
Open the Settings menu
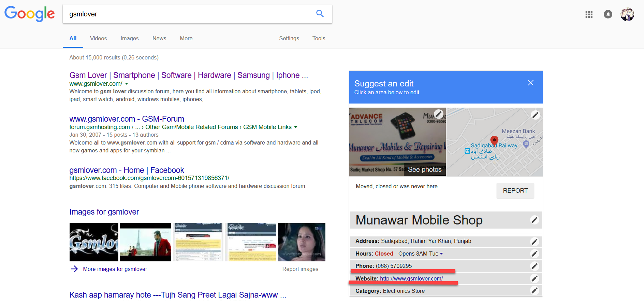click(x=289, y=39)
